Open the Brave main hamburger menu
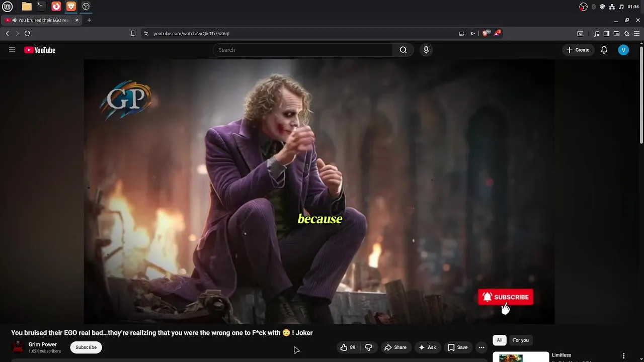This screenshot has width=644, height=362. (x=636, y=34)
